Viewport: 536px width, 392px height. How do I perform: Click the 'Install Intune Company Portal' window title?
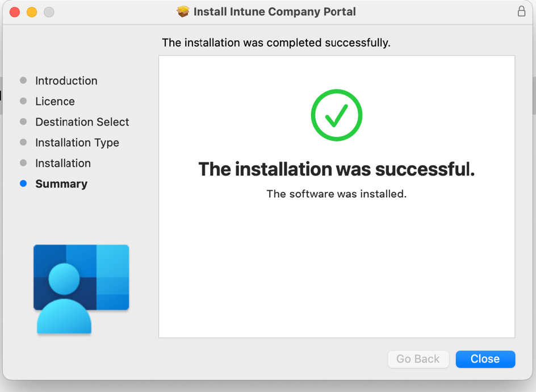(x=274, y=11)
